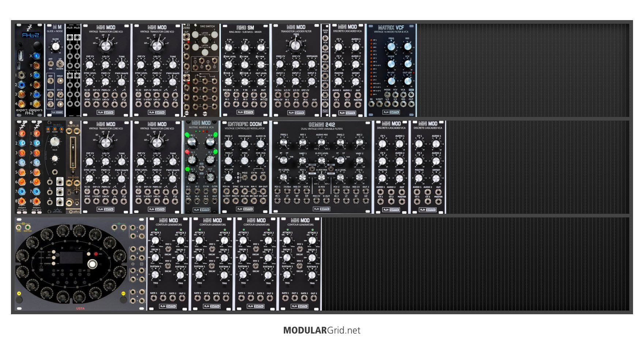Click the red USTA label
Image resolution: width=644 pixels, height=338 pixels.
tap(80, 308)
